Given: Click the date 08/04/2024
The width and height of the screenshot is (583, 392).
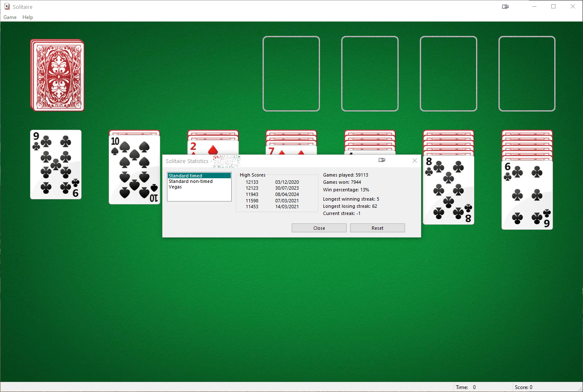Looking at the screenshot, I should (287, 194).
